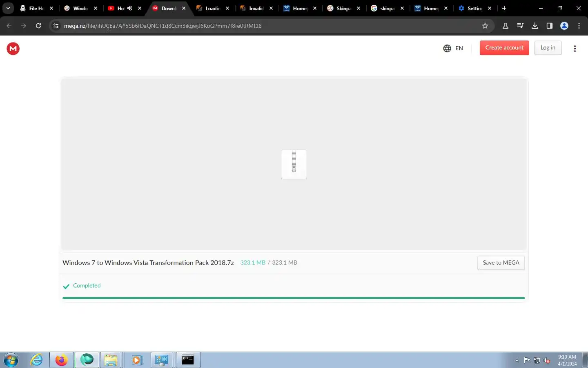Close the Downl MEGA tab
The image size is (588, 368).
(x=184, y=8)
